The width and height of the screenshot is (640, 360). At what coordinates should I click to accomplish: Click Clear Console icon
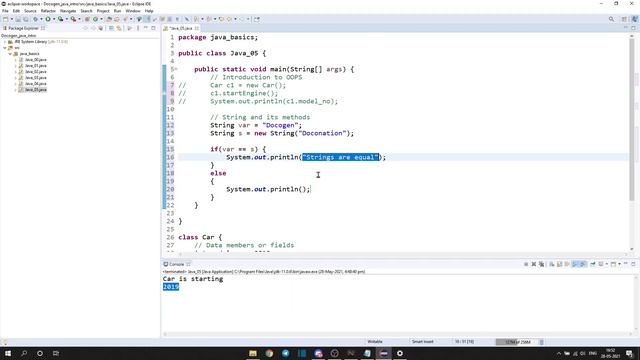pos(552,264)
